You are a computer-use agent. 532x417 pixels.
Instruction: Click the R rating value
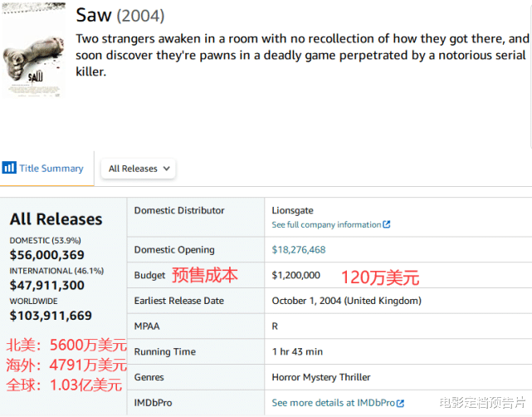[x=275, y=326]
